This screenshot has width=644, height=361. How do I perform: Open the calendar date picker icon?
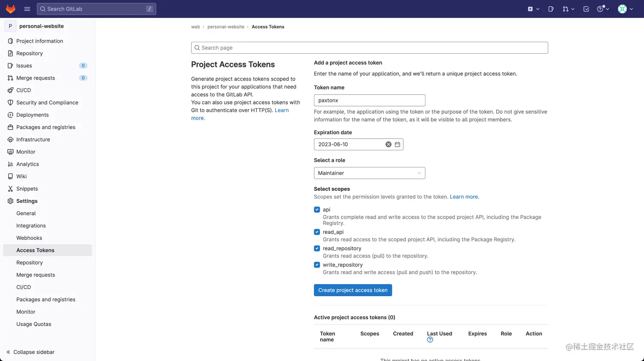click(x=397, y=144)
